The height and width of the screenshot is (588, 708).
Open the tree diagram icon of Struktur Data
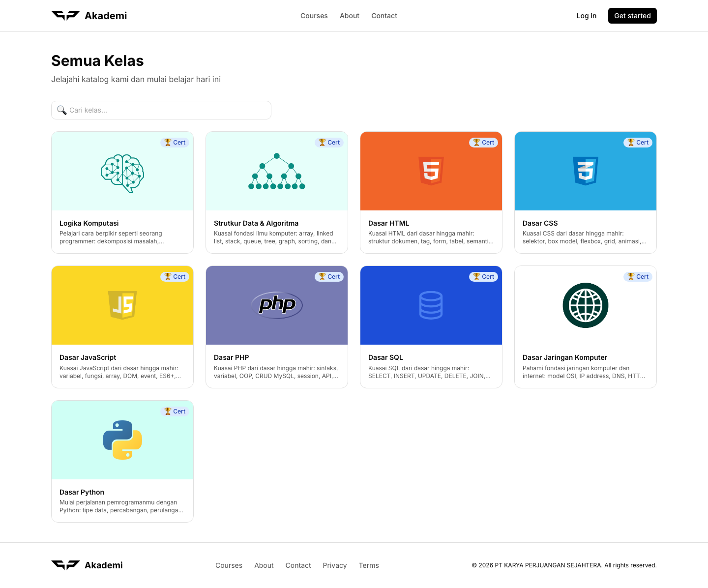(x=277, y=171)
